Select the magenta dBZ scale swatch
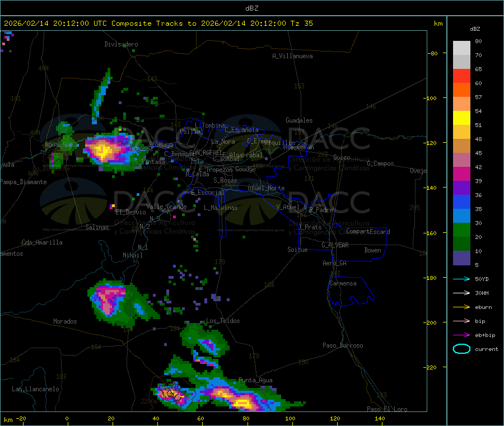504x426 pixels. [461, 174]
